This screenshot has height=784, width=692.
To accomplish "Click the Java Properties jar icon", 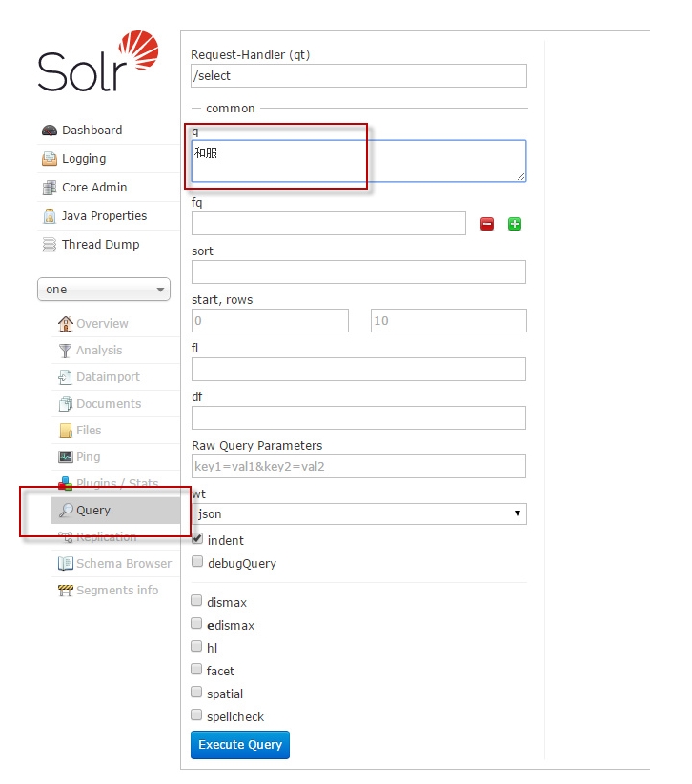I will (50, 216).
